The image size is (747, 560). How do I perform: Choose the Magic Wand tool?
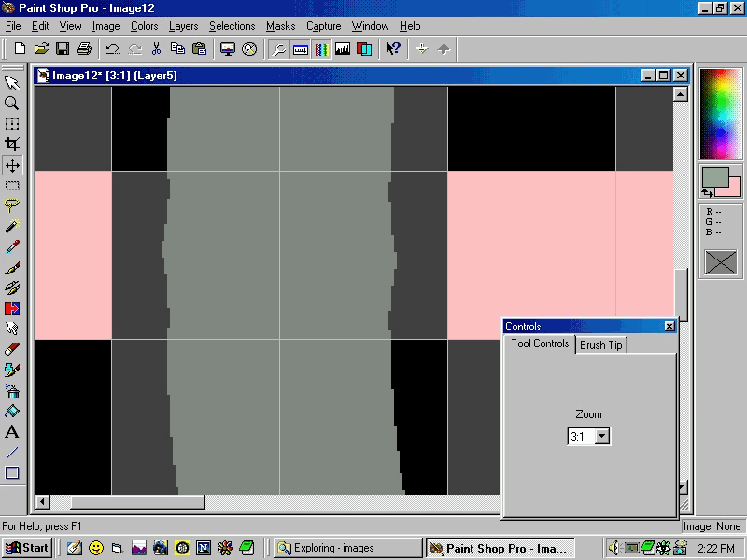coord(12,227)
